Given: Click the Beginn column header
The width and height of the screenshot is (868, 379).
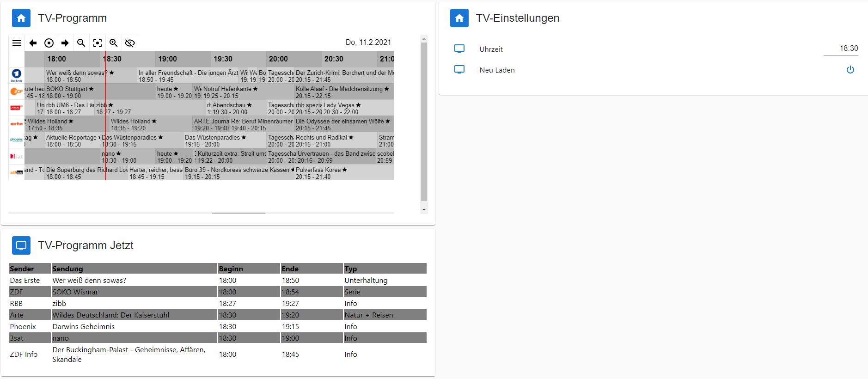Looking at the screenshot, I should [x=249, y=269].
